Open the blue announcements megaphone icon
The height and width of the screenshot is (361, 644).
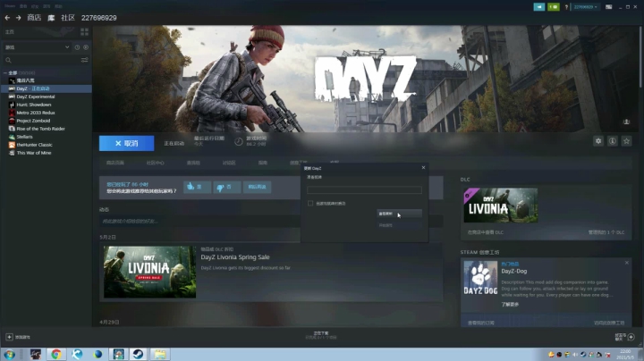point(538,7)
